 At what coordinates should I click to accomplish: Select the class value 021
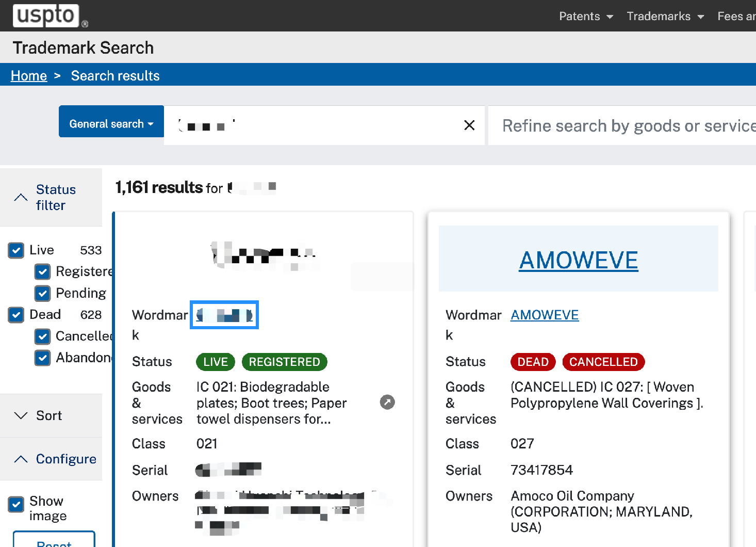(207, 444)
